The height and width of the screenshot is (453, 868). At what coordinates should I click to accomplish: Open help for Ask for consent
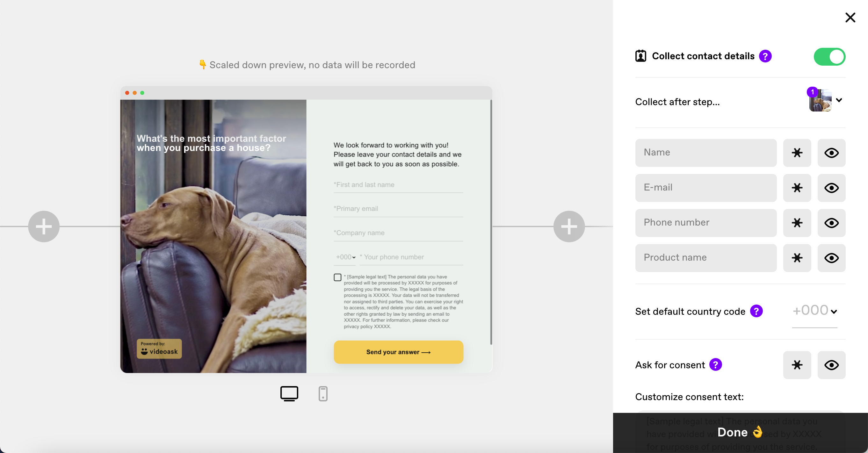(715, 364)
